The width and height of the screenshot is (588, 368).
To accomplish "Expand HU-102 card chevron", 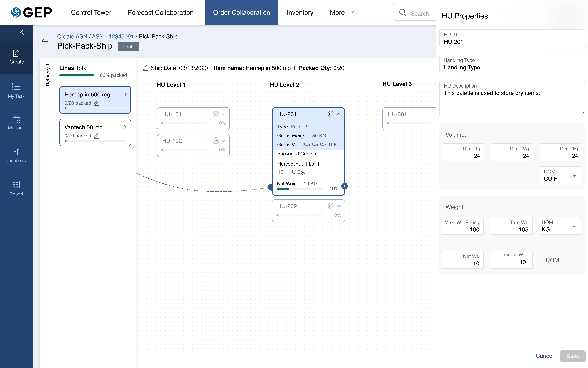I will pos(224,141).
